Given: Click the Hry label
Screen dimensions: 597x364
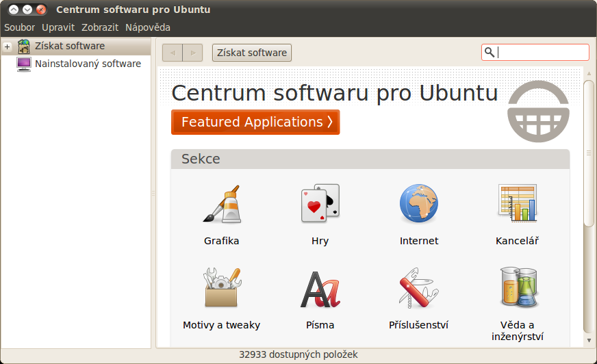Looking at the screenshot, I should 320,241.
